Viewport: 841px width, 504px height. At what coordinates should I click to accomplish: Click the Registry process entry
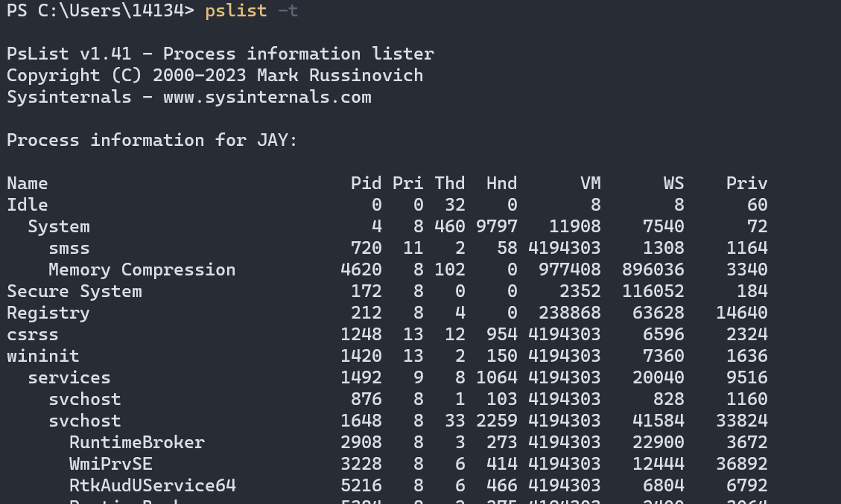(48, 312)
